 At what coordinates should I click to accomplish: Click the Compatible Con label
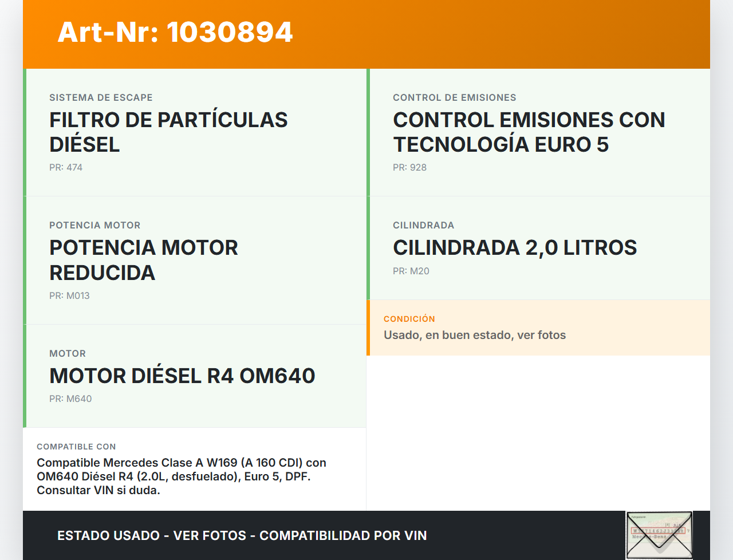pos(76,447)
